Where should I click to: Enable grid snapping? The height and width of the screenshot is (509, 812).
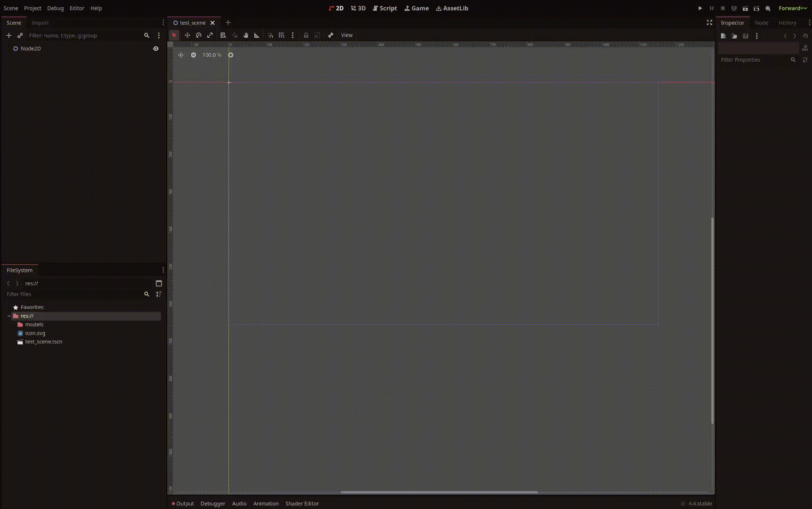(282, 35)
